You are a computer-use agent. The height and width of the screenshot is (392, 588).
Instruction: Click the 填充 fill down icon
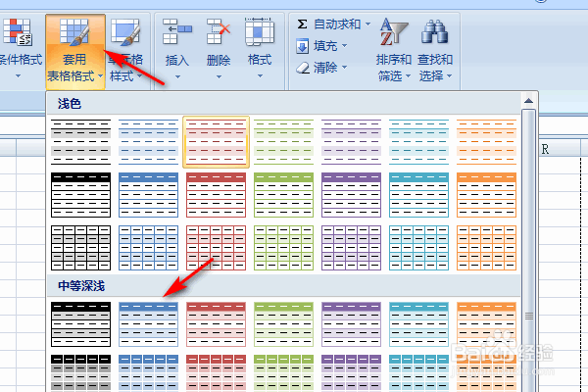[x=302, y=46]
